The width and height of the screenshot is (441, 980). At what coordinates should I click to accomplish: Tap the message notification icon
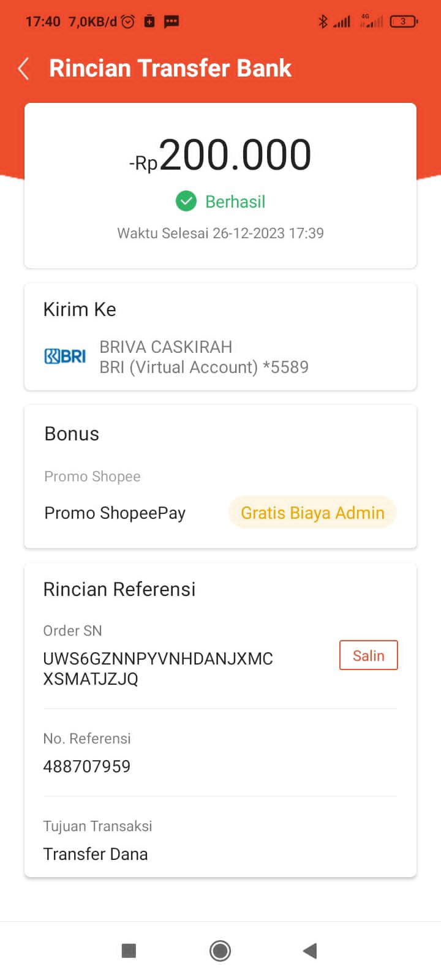(171, 21)
